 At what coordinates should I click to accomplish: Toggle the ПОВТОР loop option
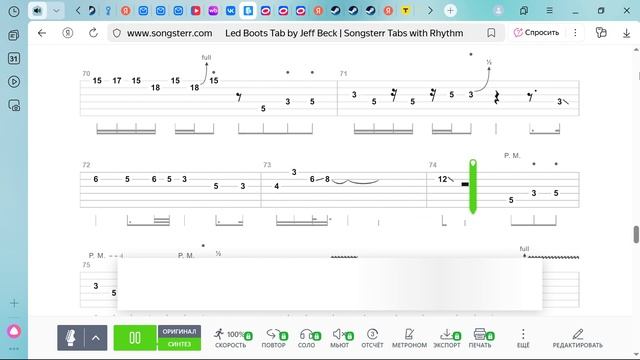tap(274, 338)
